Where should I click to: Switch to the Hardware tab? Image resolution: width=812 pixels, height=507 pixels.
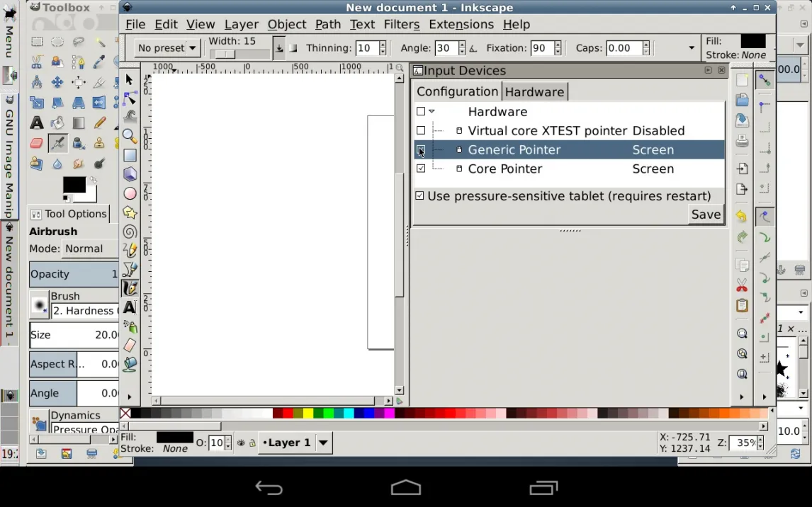pos(534,92)
